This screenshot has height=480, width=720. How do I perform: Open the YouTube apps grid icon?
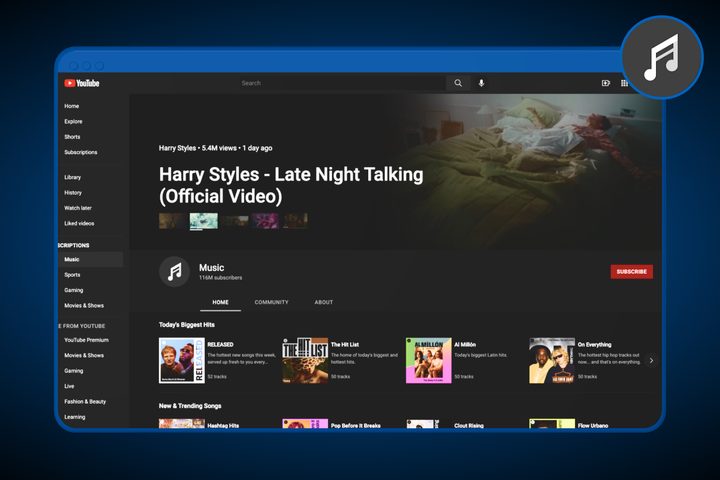tap(624, 83)
